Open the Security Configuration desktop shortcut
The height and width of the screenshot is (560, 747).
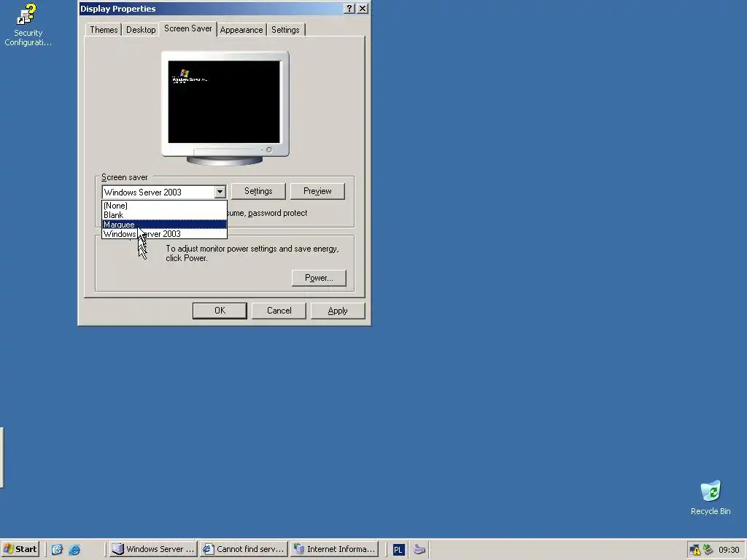pyautogui.click(x=28, y=24)
